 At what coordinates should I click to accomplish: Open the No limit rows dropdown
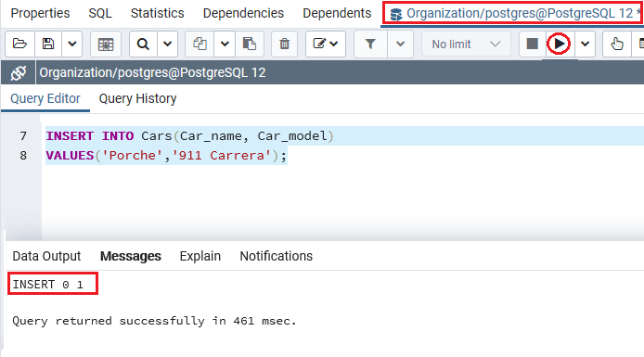[466, 44]
